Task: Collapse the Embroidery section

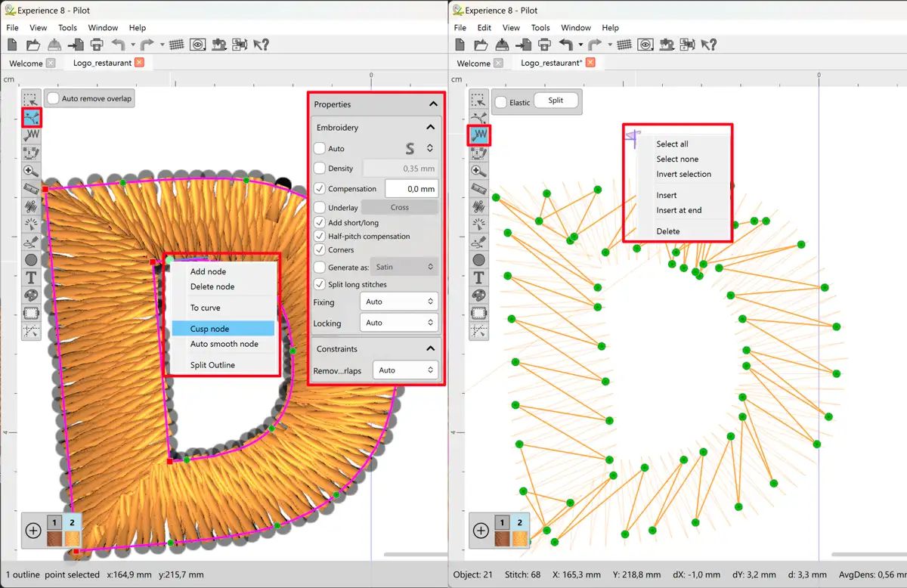Action: (x=431, y=128)
